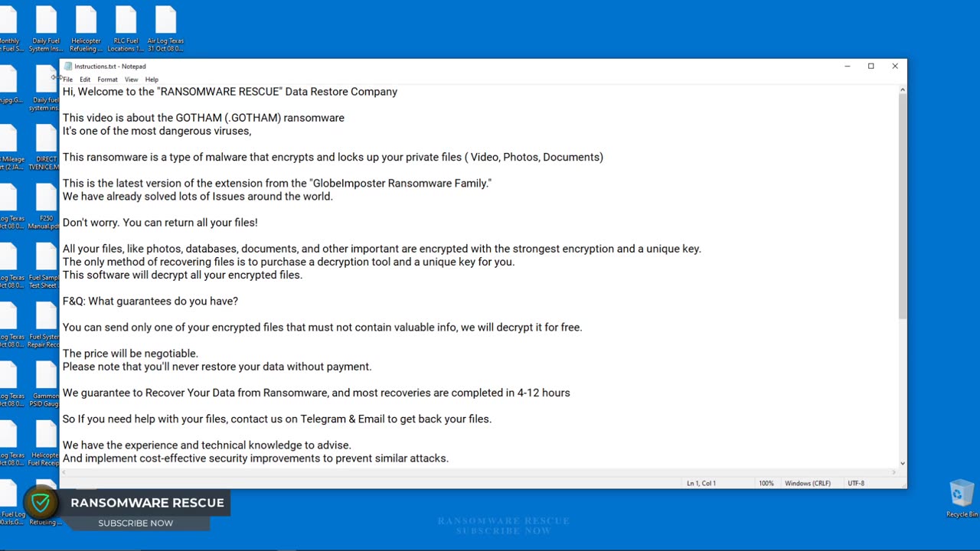This screenshot has height=551, width=980.
Task: Click the line 'F&Q: What guarantees do you have?'
Action: click(x=150, y=302)
